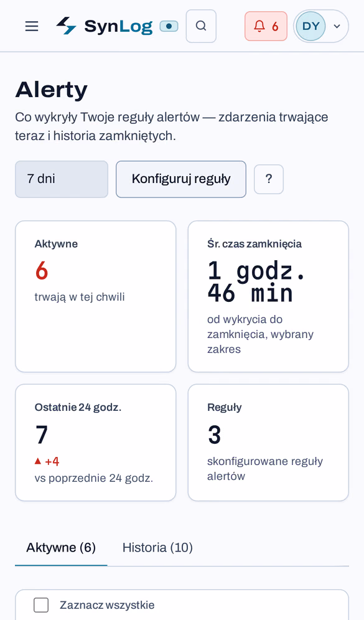Open search with the magnifier icon
Screen dimensions: 364x620
coord(201,26)
